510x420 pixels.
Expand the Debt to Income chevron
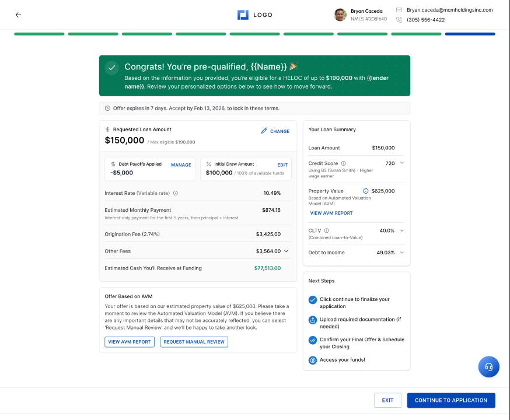point(401,253)
